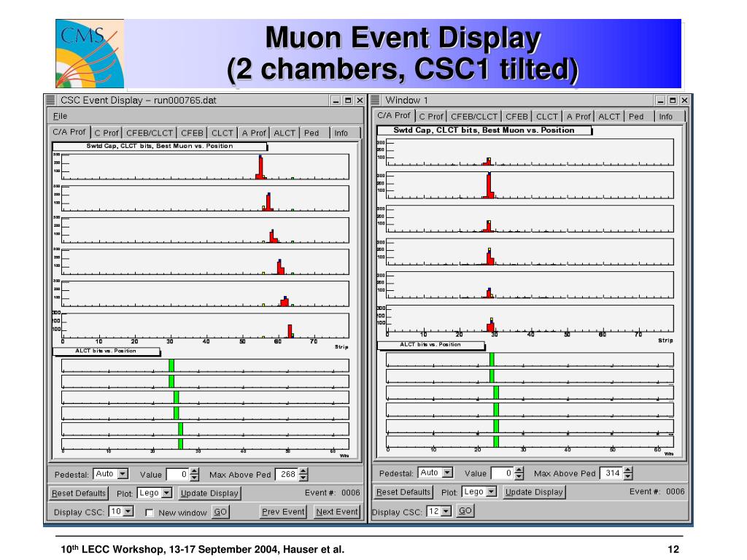Click "ALCT bits vs. Position" label in Window 1
Image resolution: width=747 pixels, height=560 pixels.
pos(430,344)
